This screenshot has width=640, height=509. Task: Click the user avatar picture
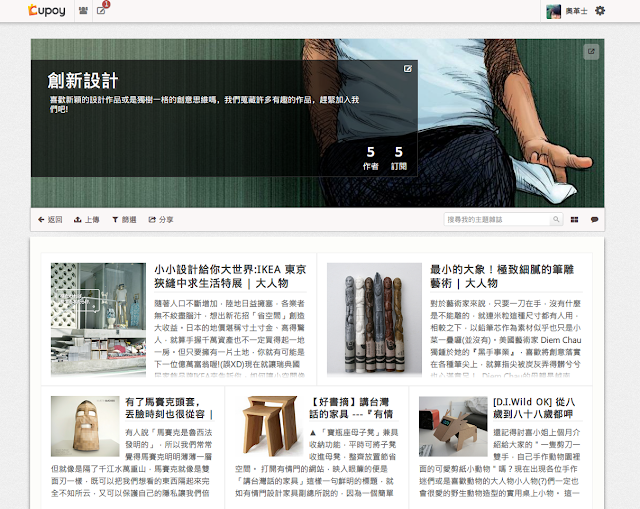click(553, 11)
